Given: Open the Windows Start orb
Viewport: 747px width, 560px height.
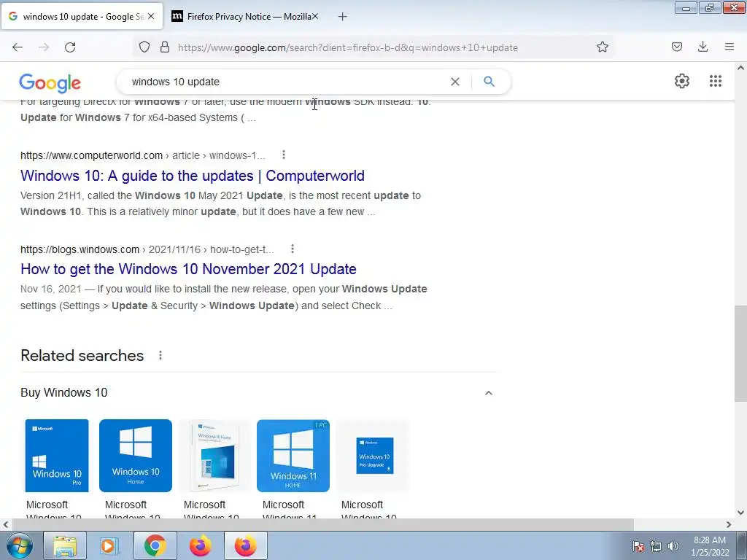Looking at the screenshot, I should click(20, 545).
